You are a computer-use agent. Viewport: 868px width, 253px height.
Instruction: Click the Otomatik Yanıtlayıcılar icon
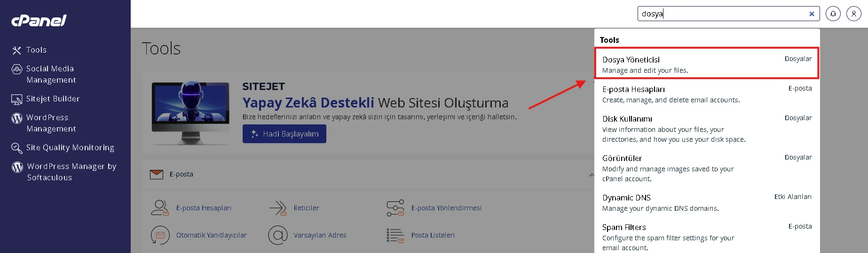160,235
